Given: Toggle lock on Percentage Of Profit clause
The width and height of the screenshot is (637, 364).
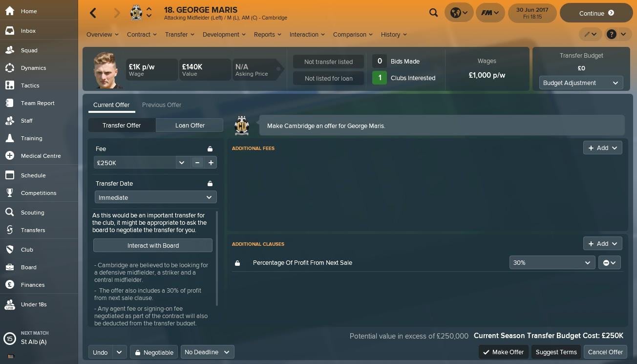Looking at the screenshot, I should coord(237,263).
